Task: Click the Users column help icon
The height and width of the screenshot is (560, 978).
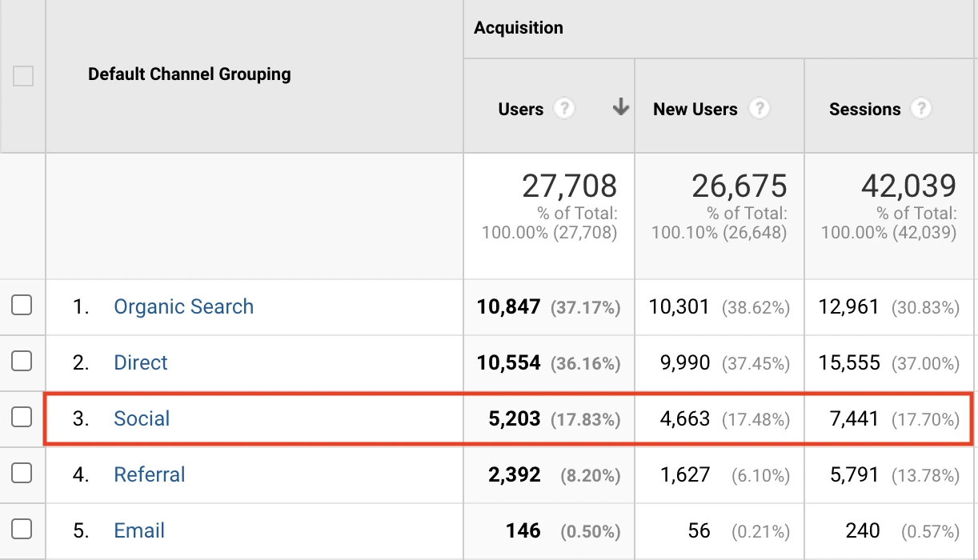Action: tap(564, 109)
